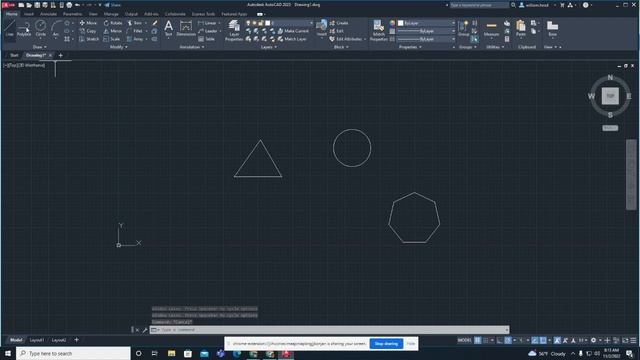Activate the Fillet command
Screen dimensions: 640x360
coord(135,31)
